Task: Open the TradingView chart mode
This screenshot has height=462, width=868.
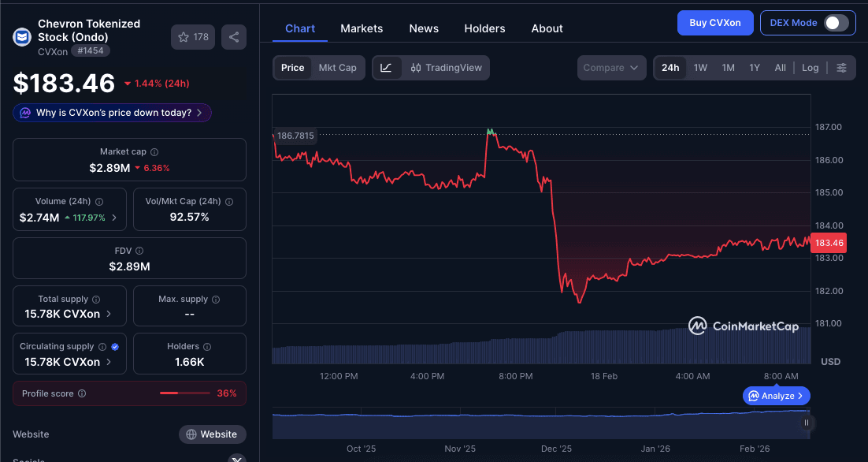Action: pos(446,68)
